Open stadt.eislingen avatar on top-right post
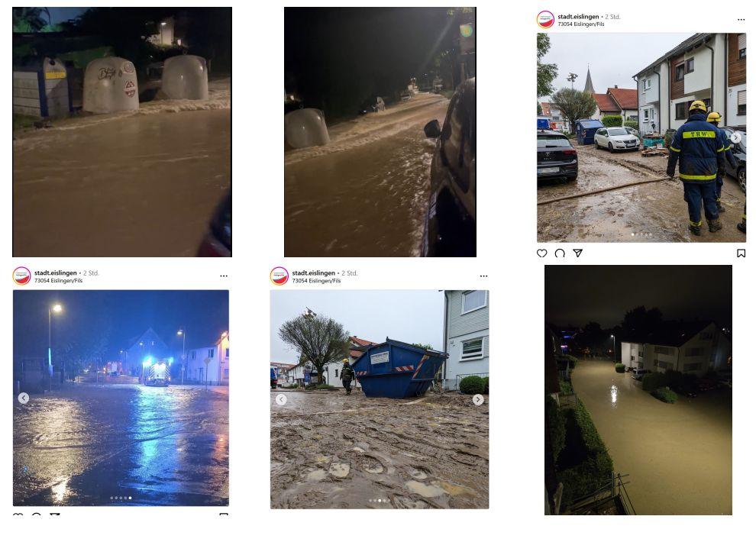 pyautogui.click(x=545, y=20)
